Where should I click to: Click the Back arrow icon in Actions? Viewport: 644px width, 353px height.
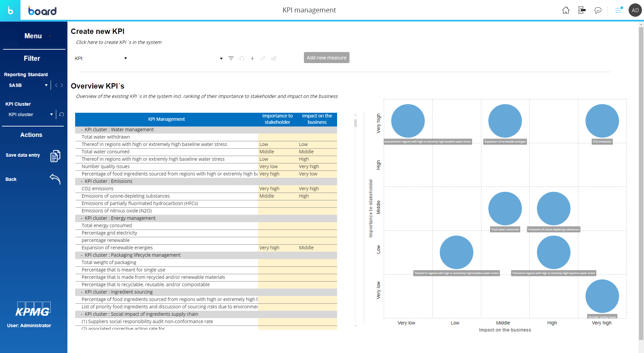point(55,179)
